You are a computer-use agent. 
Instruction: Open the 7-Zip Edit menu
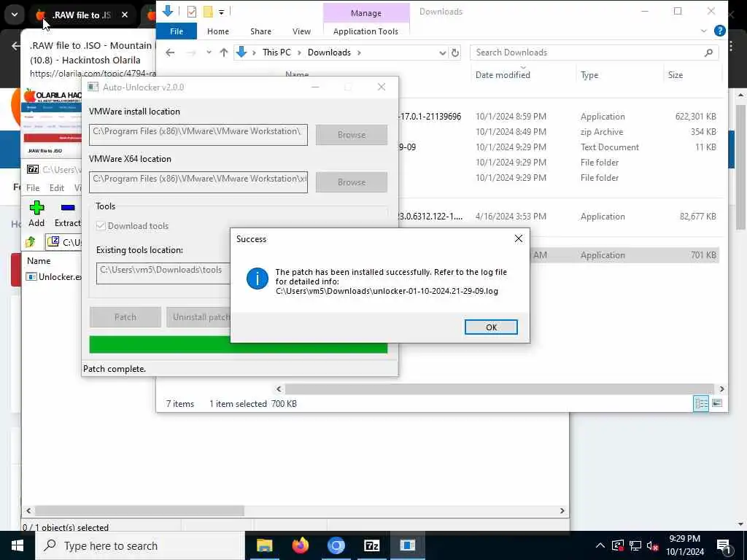57,188
